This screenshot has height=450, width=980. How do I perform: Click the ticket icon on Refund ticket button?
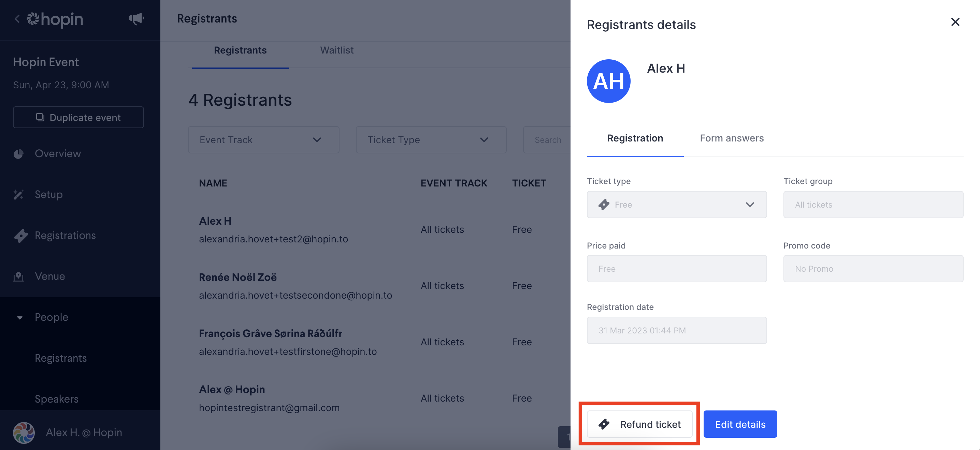click(604, 424)
